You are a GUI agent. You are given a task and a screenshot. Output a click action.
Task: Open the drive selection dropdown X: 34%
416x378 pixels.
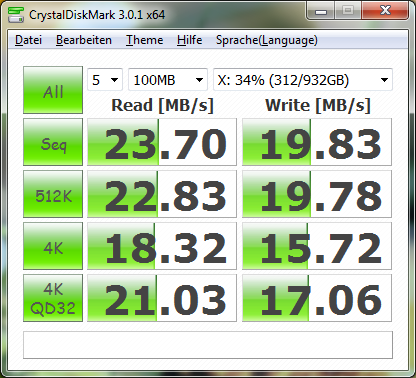point(303,80)
